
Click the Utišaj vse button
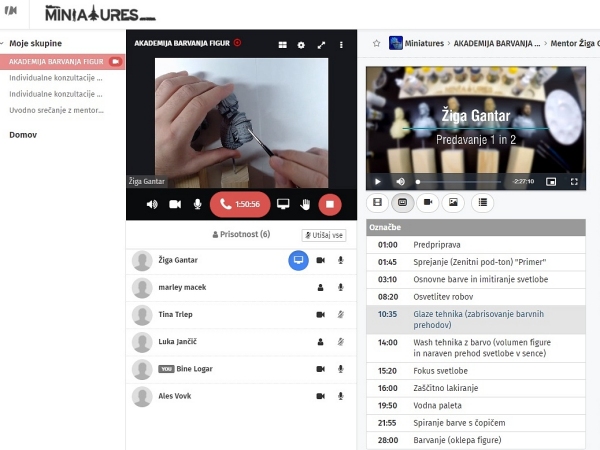point(324,235)
